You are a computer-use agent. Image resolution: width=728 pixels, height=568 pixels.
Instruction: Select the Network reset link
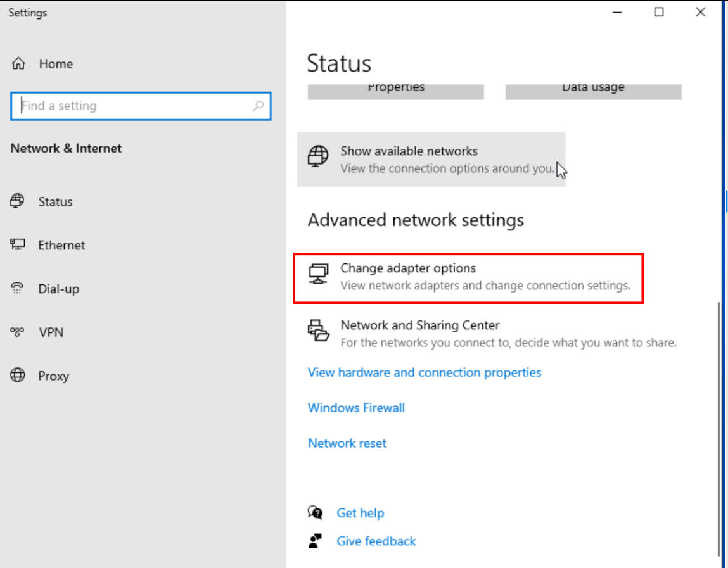click(347, 443)
